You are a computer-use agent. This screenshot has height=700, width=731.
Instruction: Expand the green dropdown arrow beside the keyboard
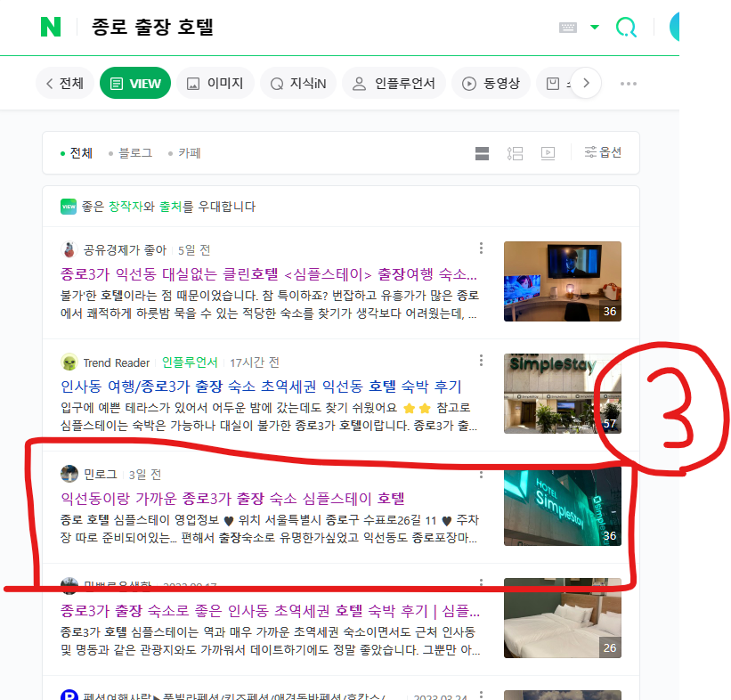point(595,27)
